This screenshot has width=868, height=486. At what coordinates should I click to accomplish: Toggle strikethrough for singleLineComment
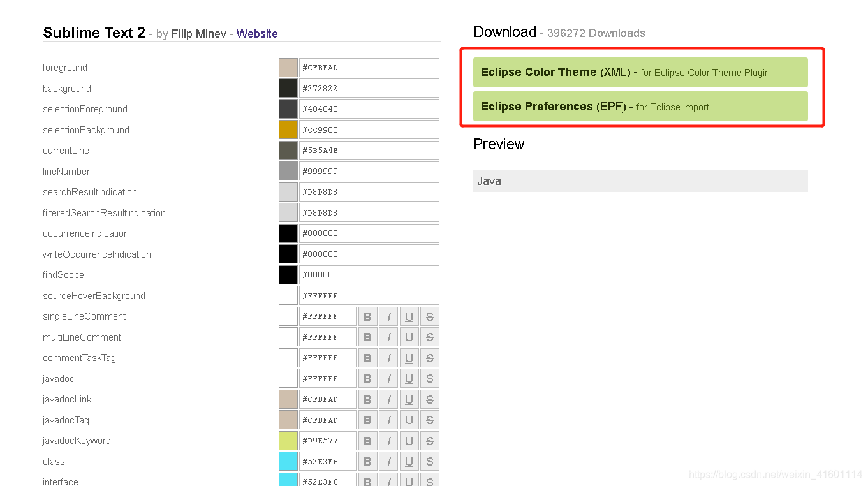click(x=430, y=316)
